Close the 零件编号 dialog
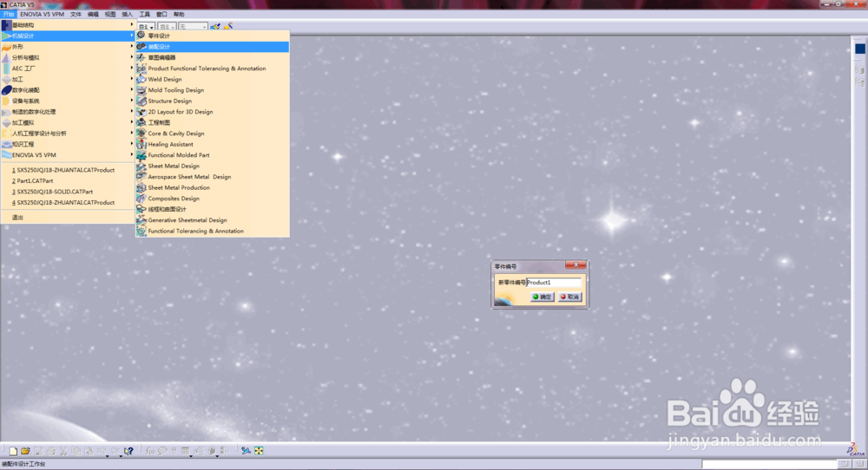 [x=575, y=264]
